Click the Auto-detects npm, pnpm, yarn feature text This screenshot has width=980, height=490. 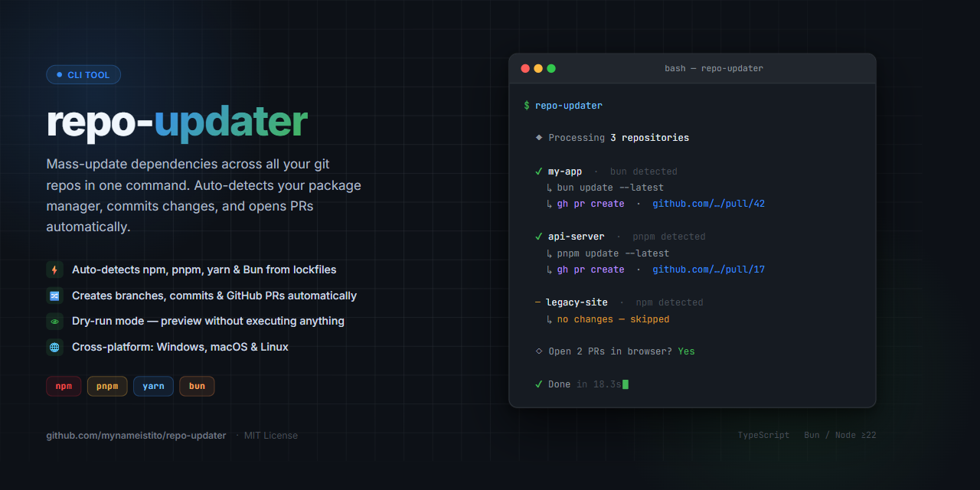(x=204, y=269)
